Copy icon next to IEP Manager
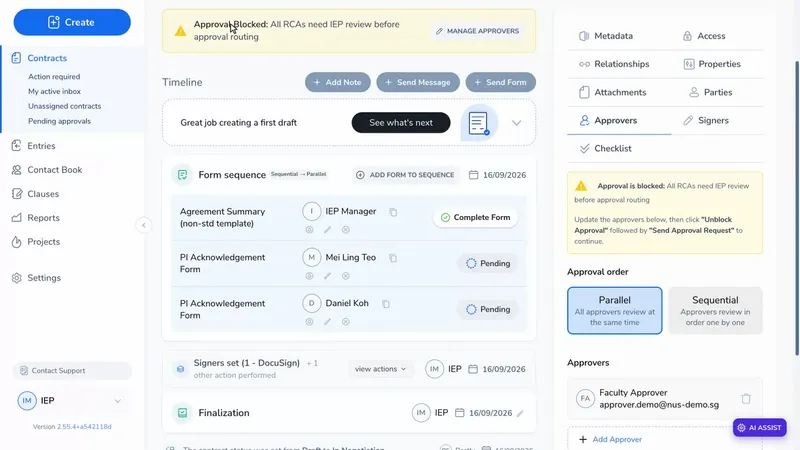 pos(393,212)
